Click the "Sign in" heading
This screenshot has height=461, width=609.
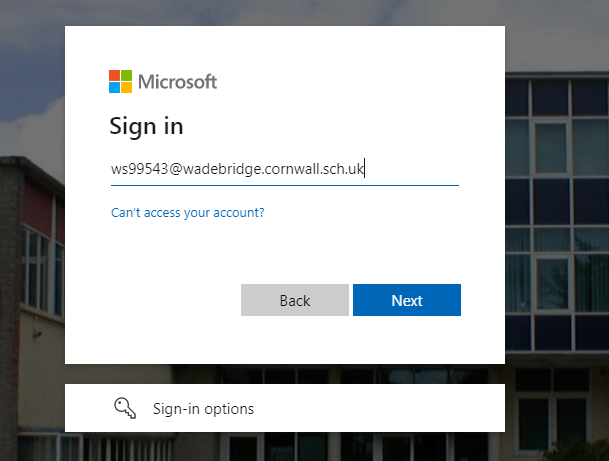pos(146,127)
